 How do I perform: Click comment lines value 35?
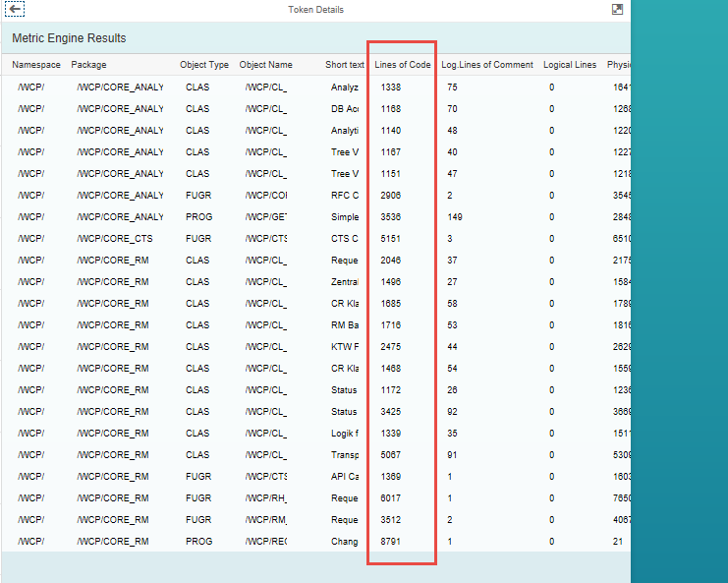(x=452, y=433)
